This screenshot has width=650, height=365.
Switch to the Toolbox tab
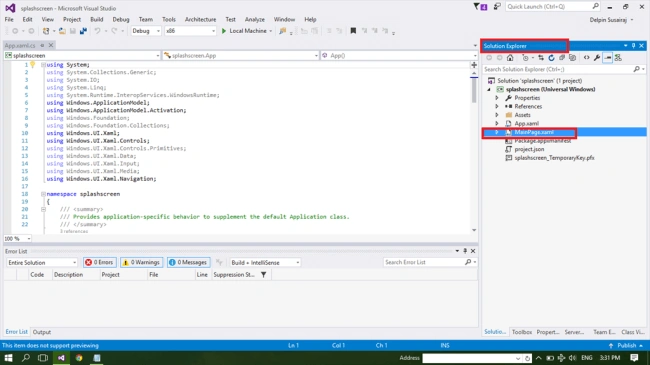(521, 332)
